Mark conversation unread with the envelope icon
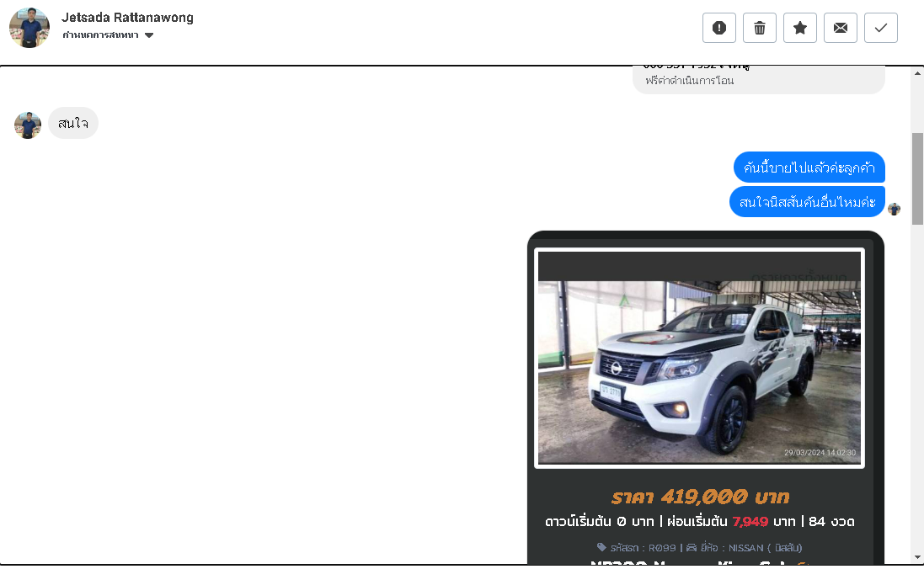Screen dimensions: 924x569 [x=841, y=28]
